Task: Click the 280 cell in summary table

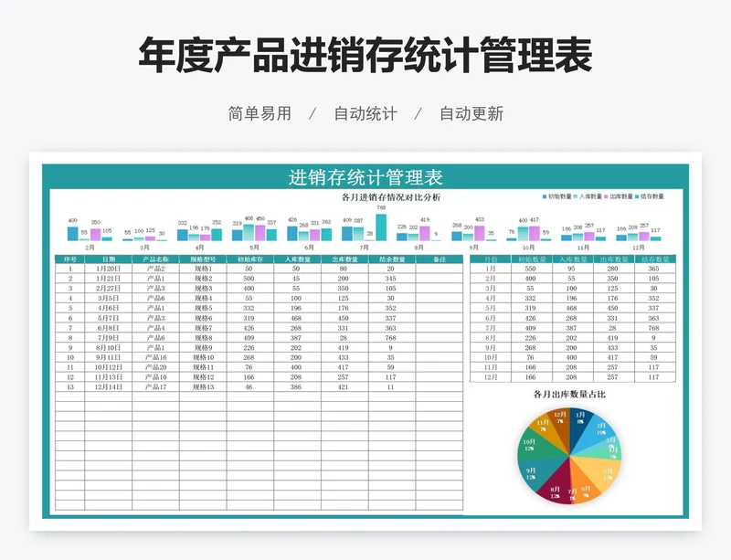Action: coord(612,269)
